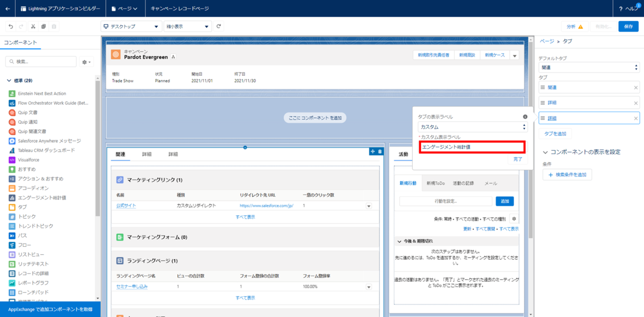The height and width of the screenshot is (317, 644).
Task: Select the Salesforce Anywhere メッセージ component
Action: pyautogui.click(x=45, y=141)
